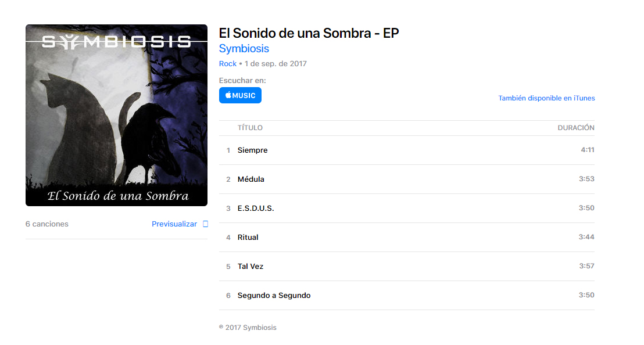This screenshot has height=345, width=644.
Task: Select the track Siempre
Action: 407,150
